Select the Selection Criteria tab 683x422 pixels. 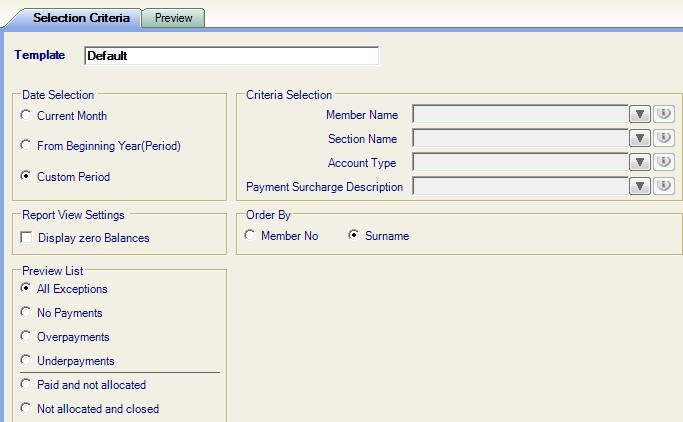(81, 18)
